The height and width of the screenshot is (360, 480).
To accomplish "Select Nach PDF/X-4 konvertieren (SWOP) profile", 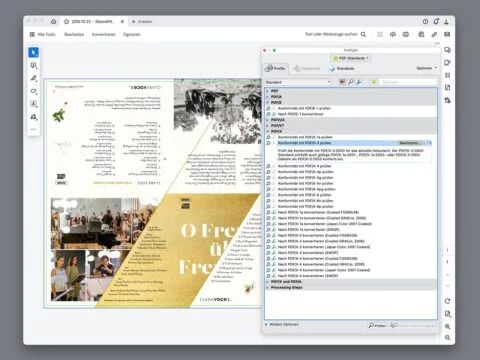I will tap(351, 276).
